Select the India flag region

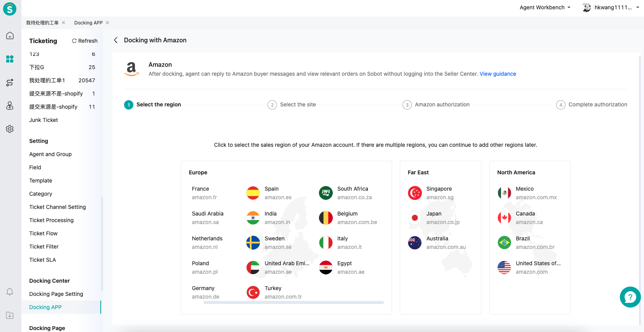(253, 218)
